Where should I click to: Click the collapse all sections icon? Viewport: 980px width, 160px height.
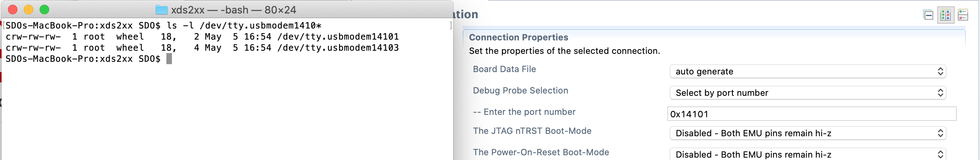[928, 15]
